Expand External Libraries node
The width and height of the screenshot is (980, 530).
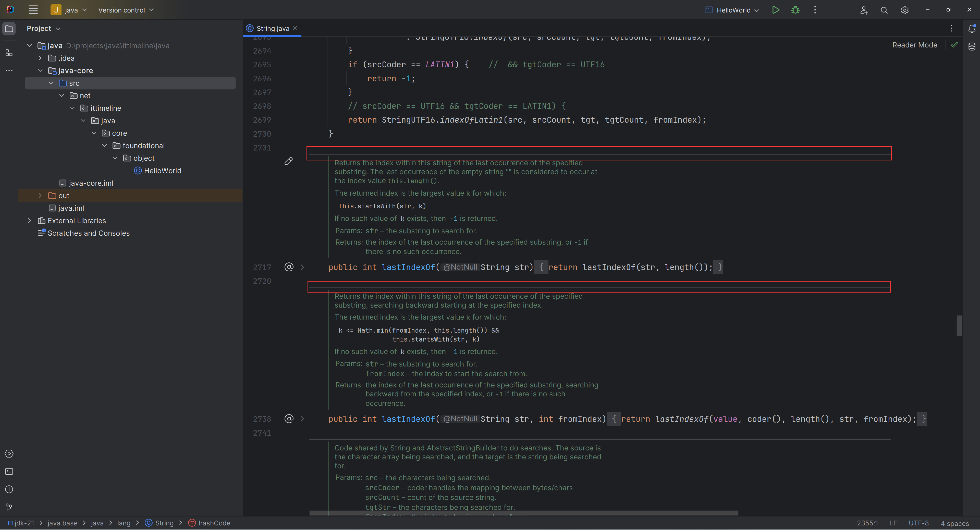pos(29,221)
